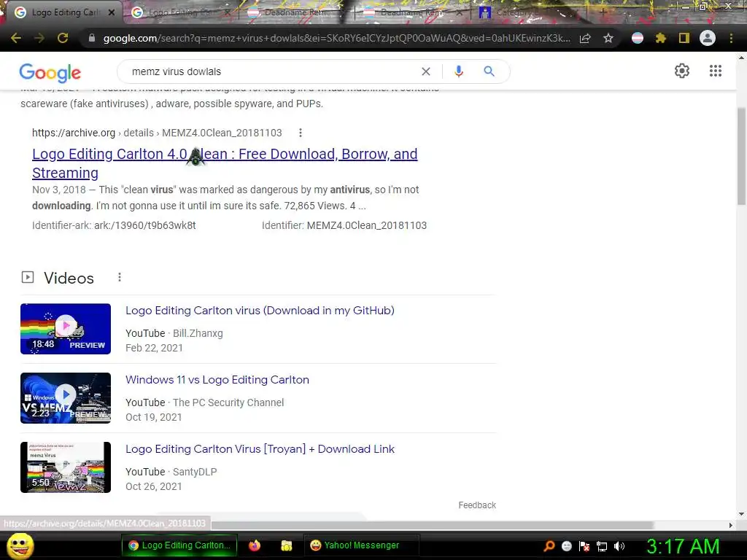Switch to second Google 'Logo Editing' tab
Image resolution: width=747 pixels, height=560 pixels.
tap(180, 12)
